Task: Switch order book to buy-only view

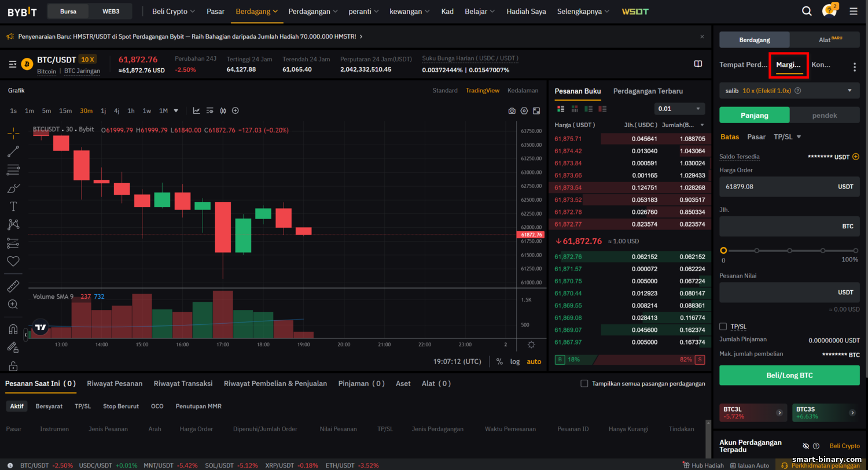Action: point(589,109)
